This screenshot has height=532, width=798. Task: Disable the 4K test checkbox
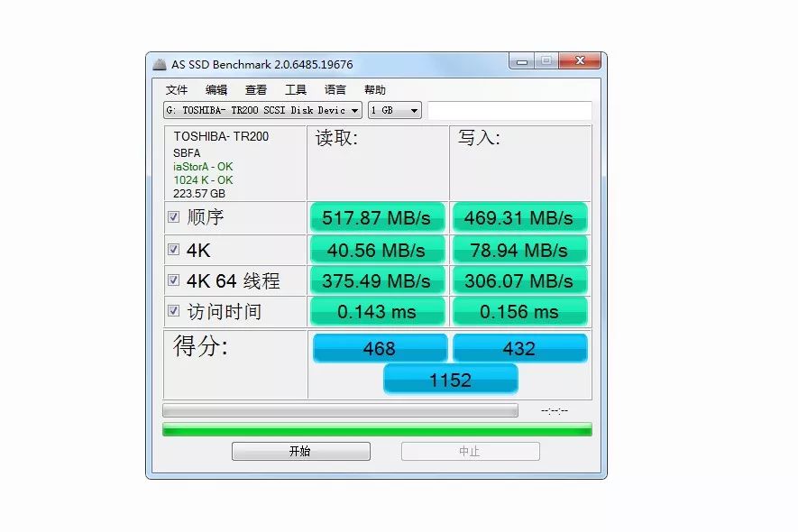click(x=174, y=249)
